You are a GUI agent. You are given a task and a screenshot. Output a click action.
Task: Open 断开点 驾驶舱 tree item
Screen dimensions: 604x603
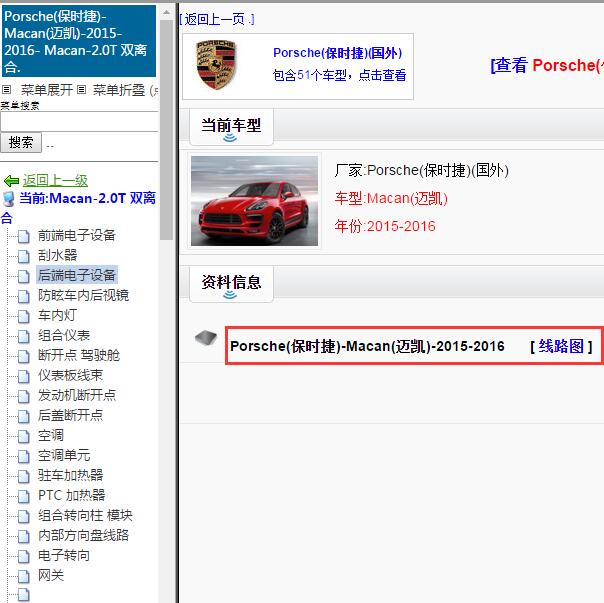point(79,355)
